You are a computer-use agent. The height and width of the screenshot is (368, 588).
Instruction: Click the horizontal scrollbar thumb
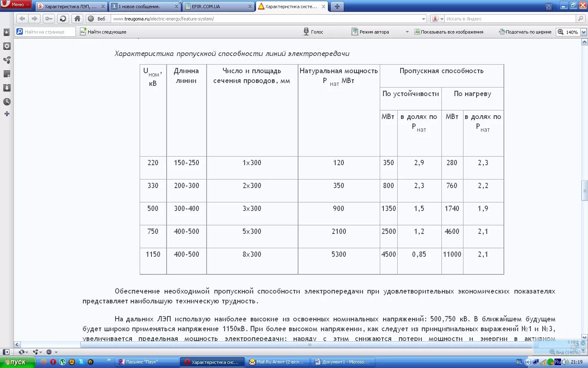click(x=310, y=344)
